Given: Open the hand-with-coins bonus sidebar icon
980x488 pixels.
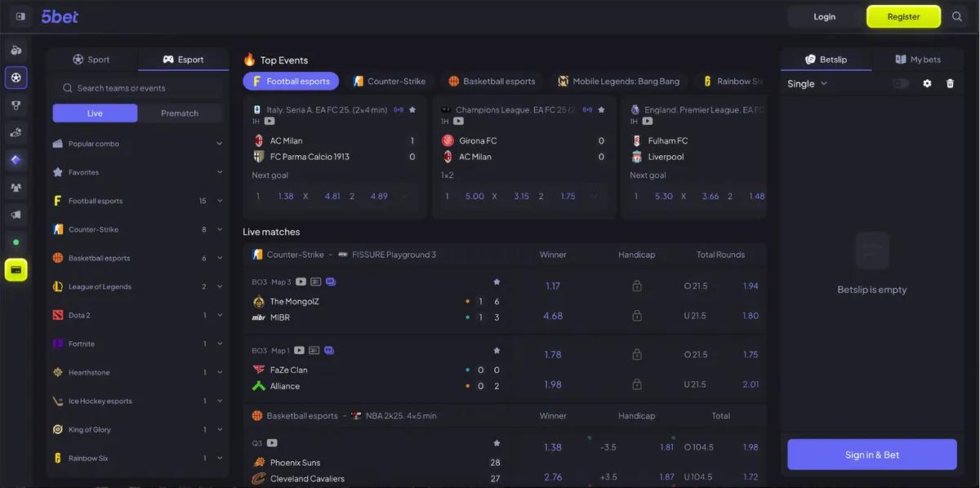Looking at the screenshot, I should (x=16, y=132).
